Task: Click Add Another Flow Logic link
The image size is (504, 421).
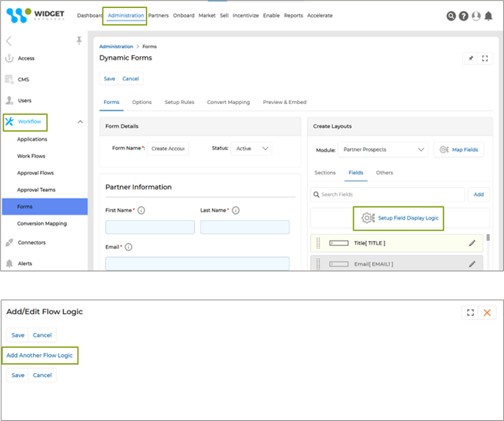Action: click(40, 355)
